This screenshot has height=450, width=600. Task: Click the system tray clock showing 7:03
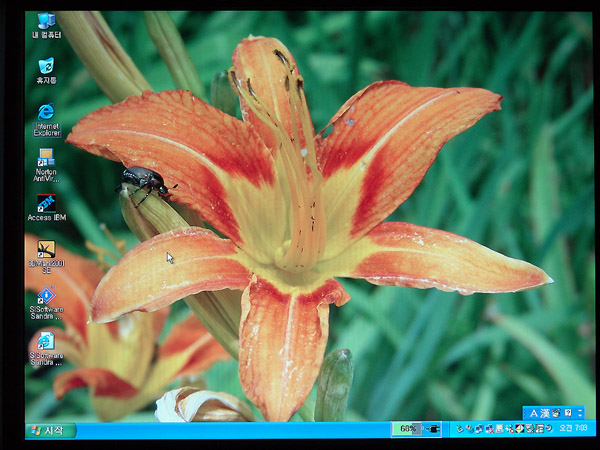coord(573,428)
